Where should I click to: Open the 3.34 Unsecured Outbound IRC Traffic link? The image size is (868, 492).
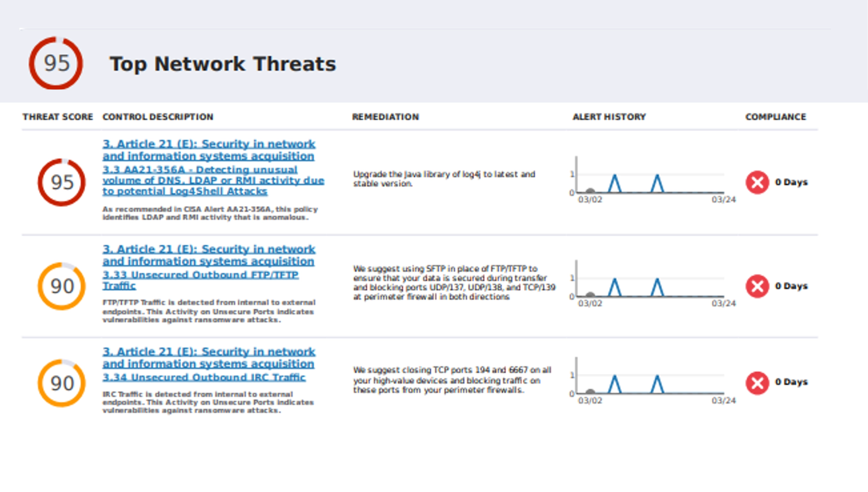click(x=204, y=377)
